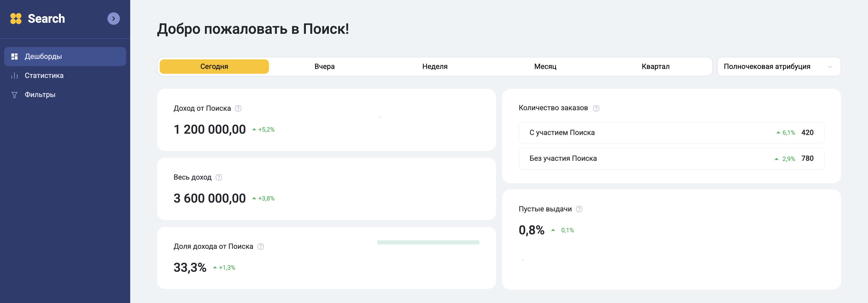Activate the Неделя period option
868x303 pixels.
pyautogui.click(x=434, y=66)
